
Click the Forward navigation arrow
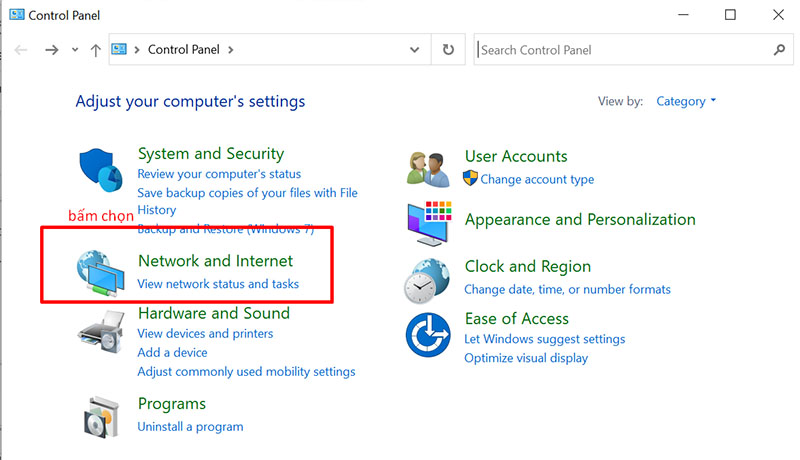tap(52, 50)
